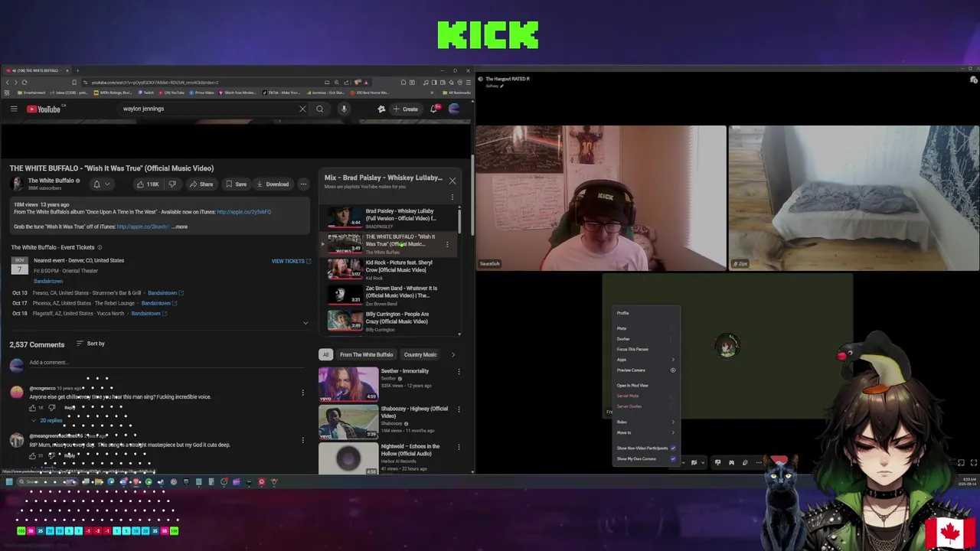Open Discord call more options ellipsis

(759, 462)
